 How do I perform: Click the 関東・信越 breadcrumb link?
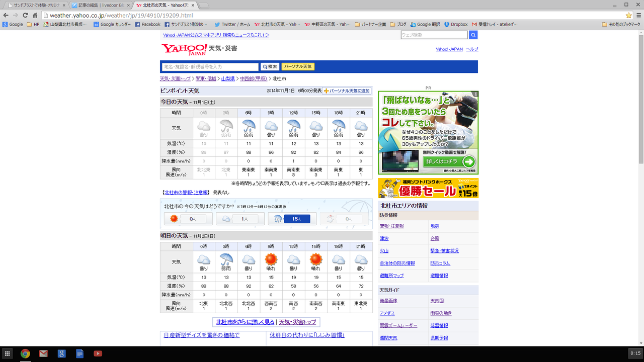[206, 79]
